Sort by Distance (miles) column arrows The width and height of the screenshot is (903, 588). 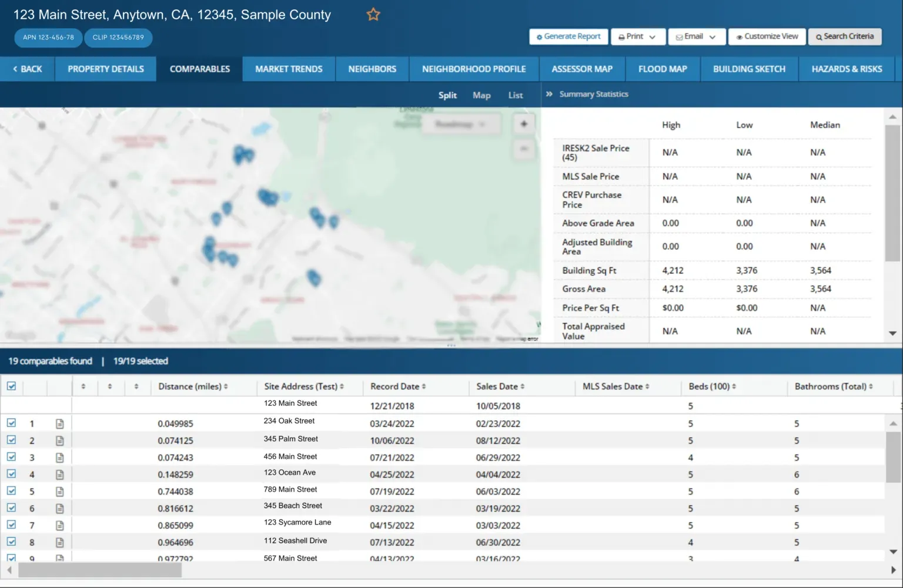226,387
